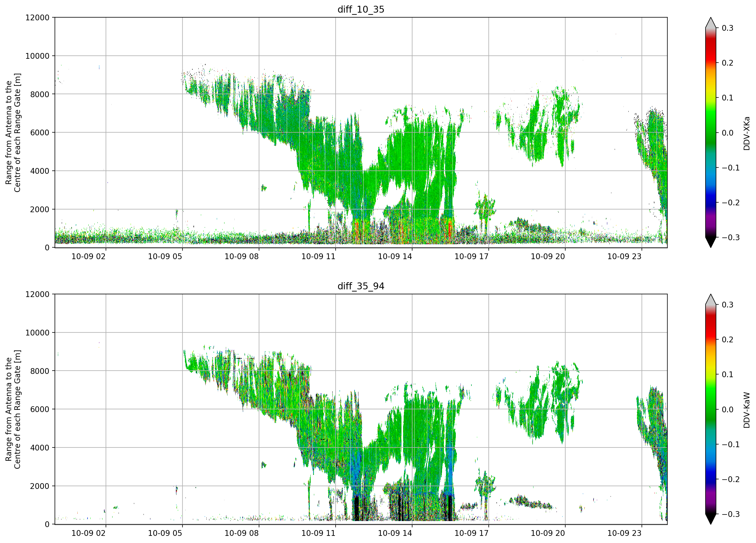Select the 10-09 17 tick under diff_10_35
Viewport: 756px width, 543px height.
tap(471, 256)
